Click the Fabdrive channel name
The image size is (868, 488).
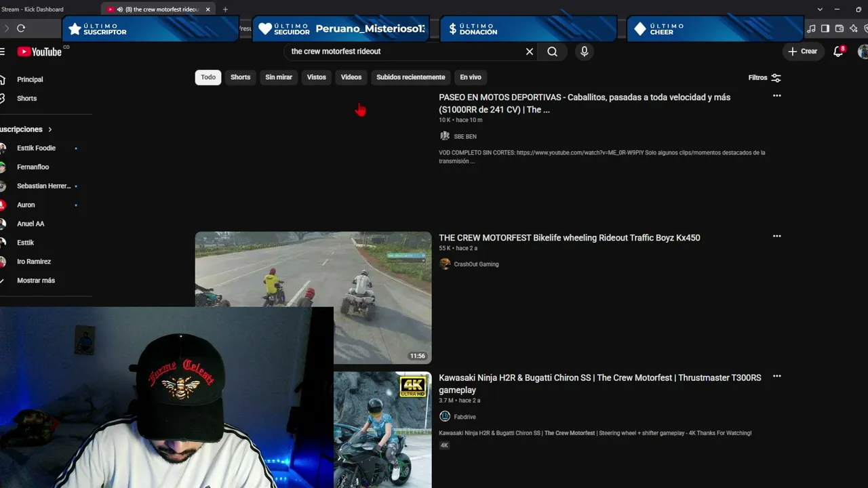tap(465, 417)
